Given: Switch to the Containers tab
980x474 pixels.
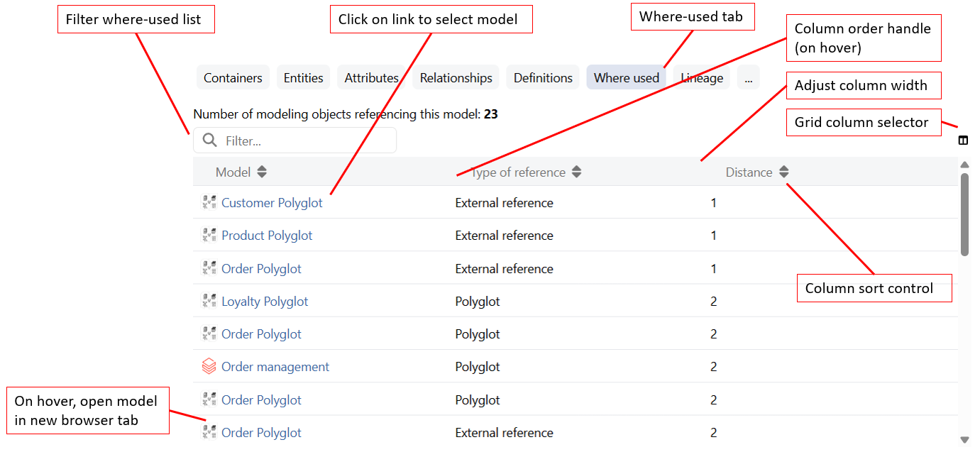Looking at the screenshot, I should point(233,78).
